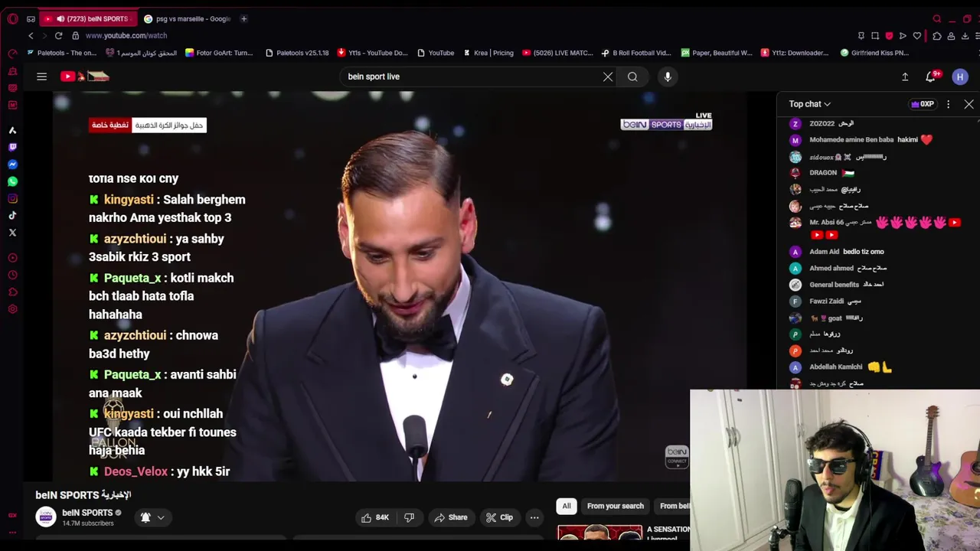Share the video
980x551 pixels.
point(450,517)
